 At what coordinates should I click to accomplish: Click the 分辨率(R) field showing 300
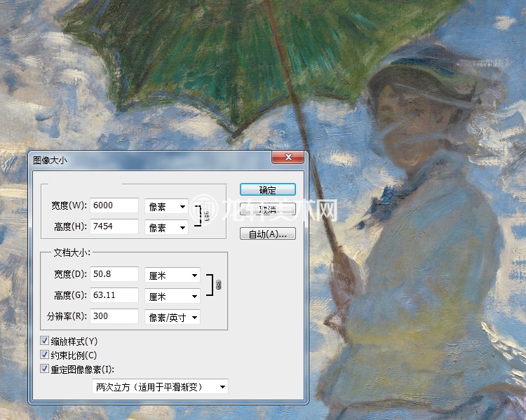pyautogui.click(x=114, y=316)
